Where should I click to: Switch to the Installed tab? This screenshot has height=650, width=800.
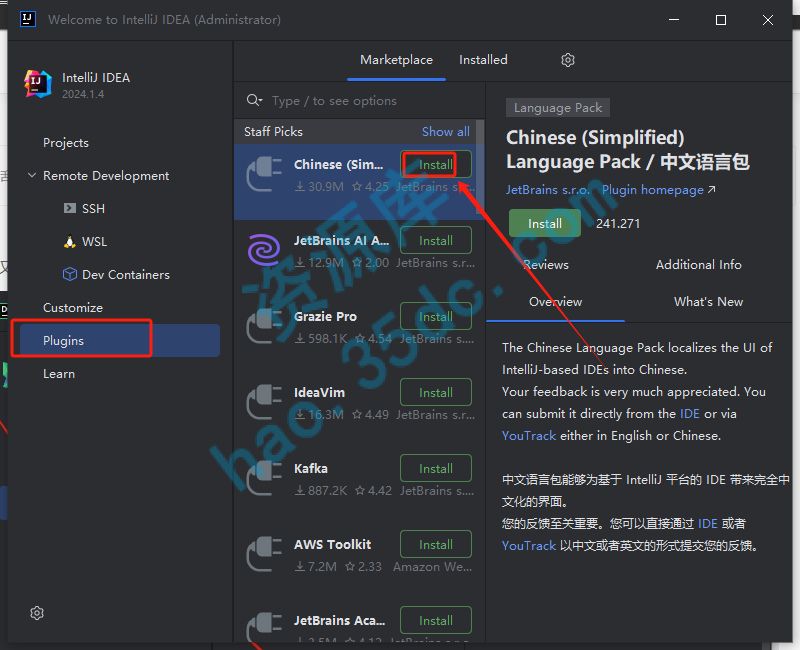tap(483, 60)
